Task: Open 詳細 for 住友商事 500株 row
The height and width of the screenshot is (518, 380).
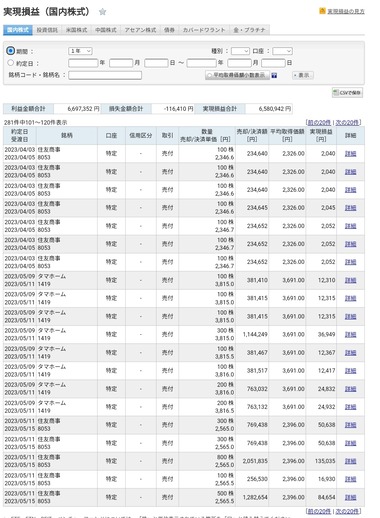Action: pos(350,497)
